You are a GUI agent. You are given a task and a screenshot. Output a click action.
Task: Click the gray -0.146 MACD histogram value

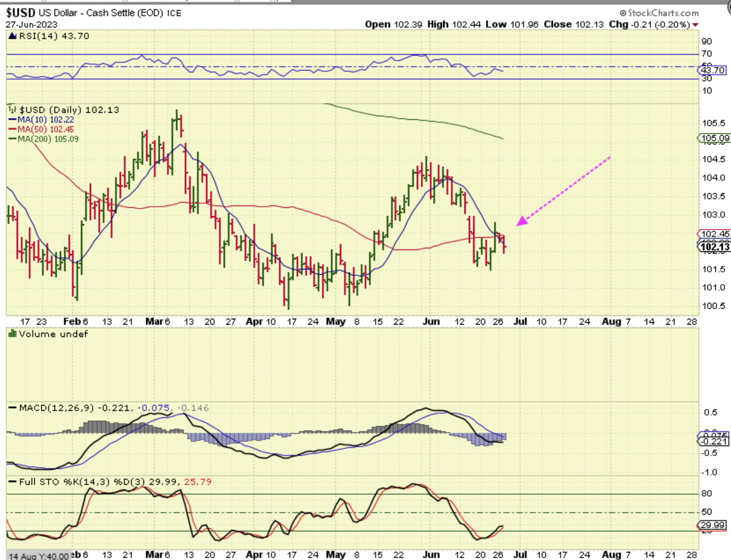[x=192, y=408]
